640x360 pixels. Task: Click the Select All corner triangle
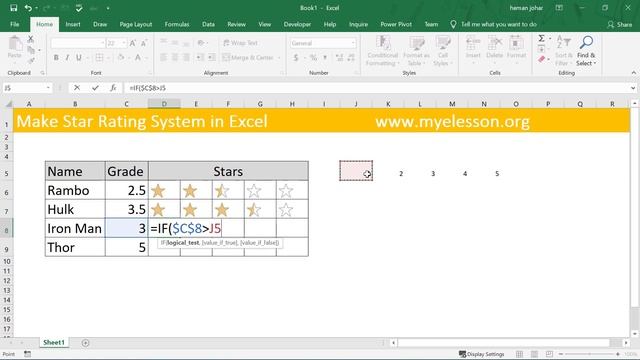tap(8, 104)
